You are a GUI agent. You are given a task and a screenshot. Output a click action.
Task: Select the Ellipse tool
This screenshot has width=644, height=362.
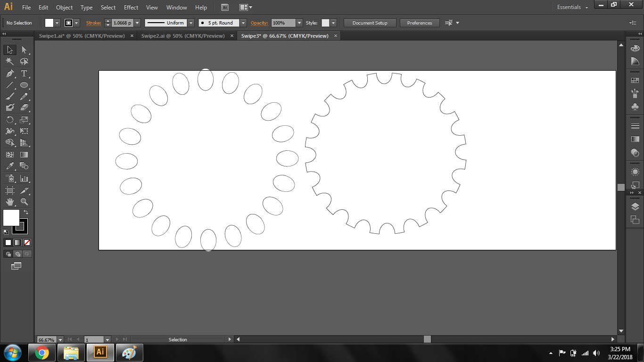tap(24, 85)
